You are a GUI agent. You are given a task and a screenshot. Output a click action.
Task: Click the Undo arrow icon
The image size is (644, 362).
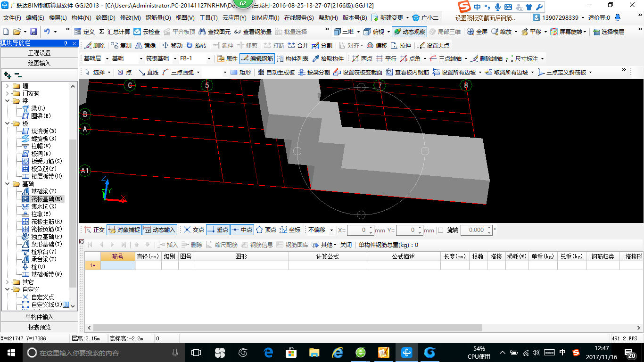point(47,32)
